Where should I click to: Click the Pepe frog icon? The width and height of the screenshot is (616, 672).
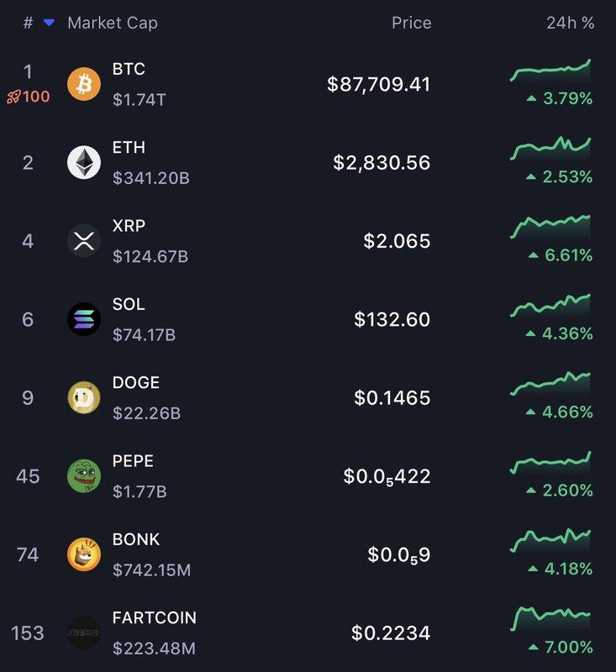coord(84,476)
